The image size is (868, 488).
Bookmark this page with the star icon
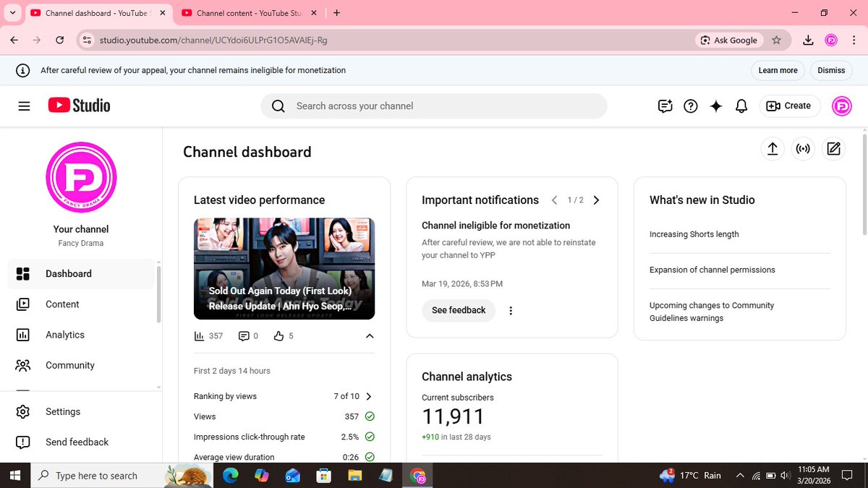tap(776, 40)
